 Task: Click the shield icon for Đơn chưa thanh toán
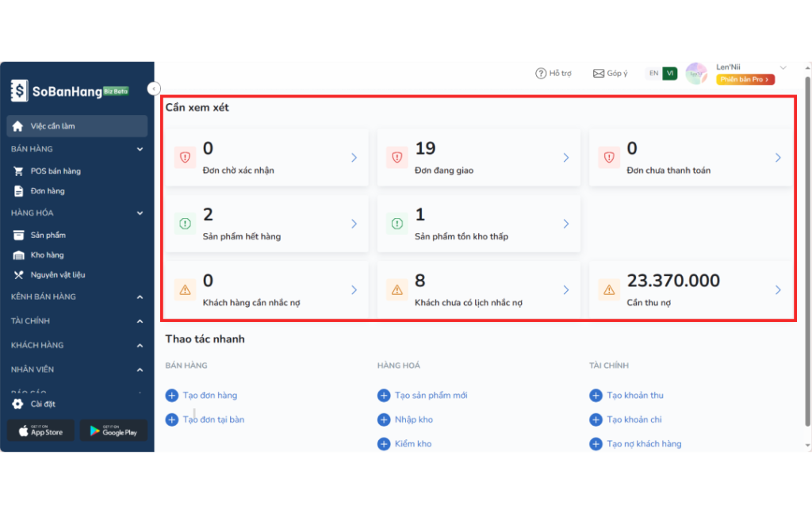coord(609,157)
